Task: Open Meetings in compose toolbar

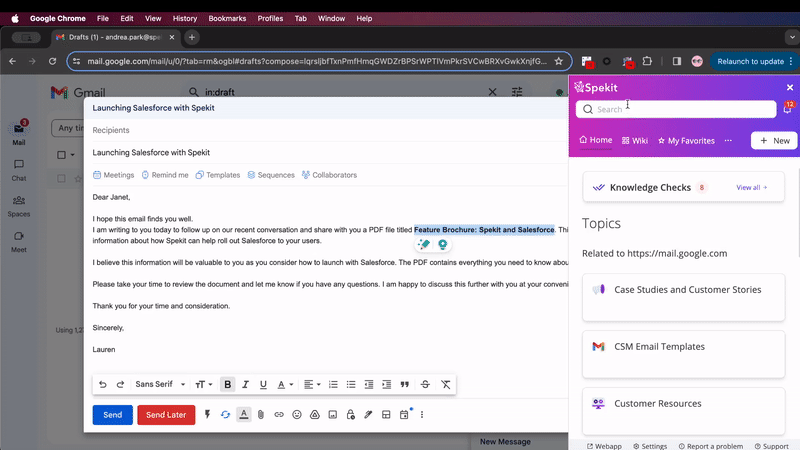Action: point(113,175)
